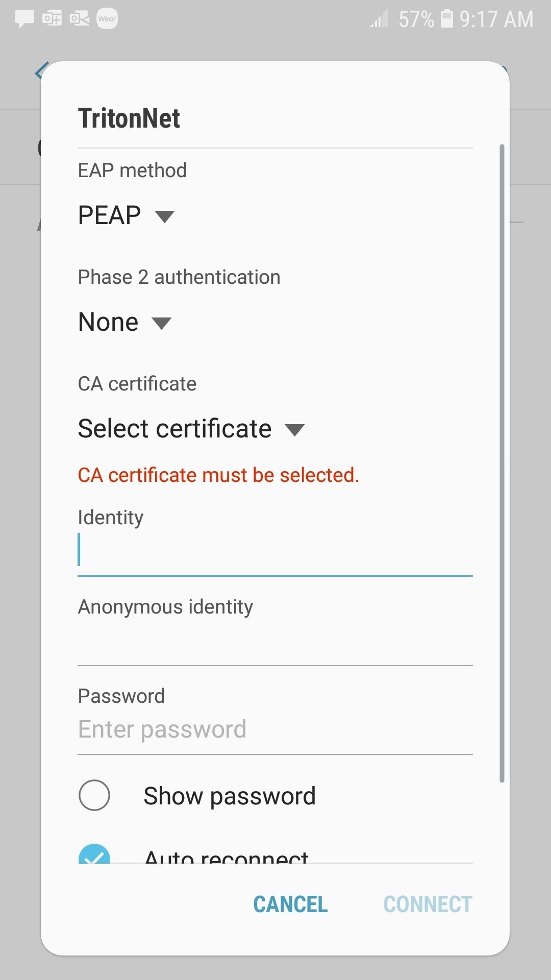The height and width of the screenshot is (980, 551).
Task: Enable the Show password option
Action: pos(94,795)
